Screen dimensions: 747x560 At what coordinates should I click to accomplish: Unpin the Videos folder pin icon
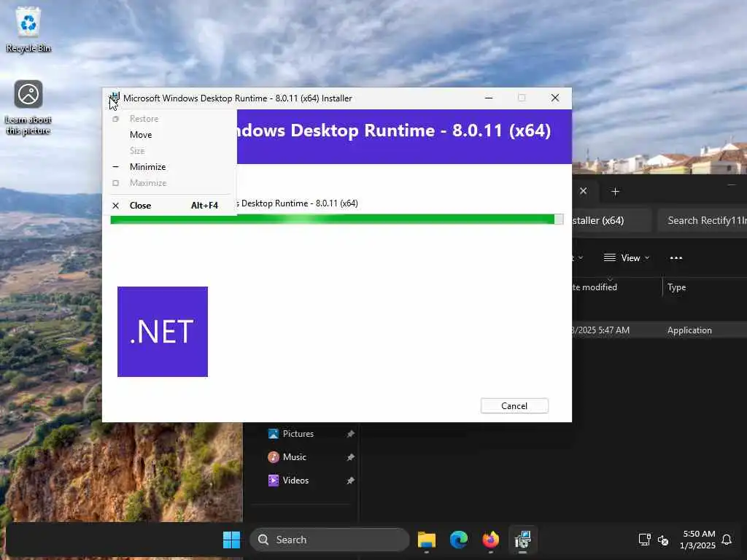click(x=350, y=481)
